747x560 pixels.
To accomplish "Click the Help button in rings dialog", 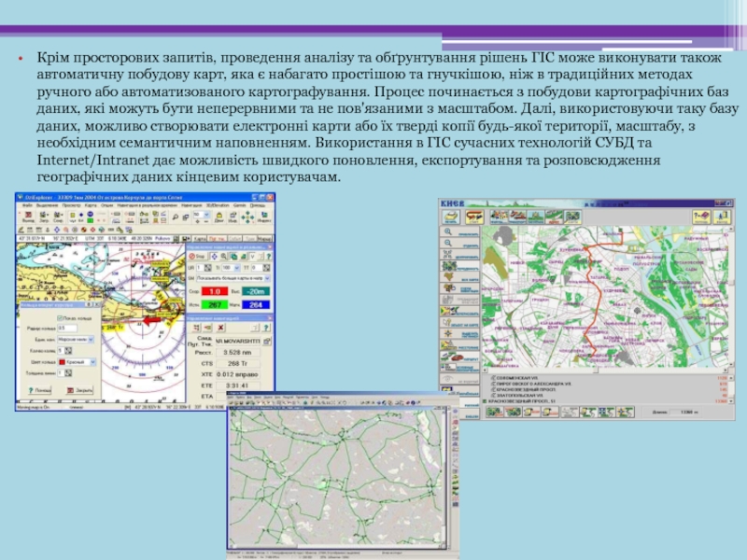I will [41, 390].
